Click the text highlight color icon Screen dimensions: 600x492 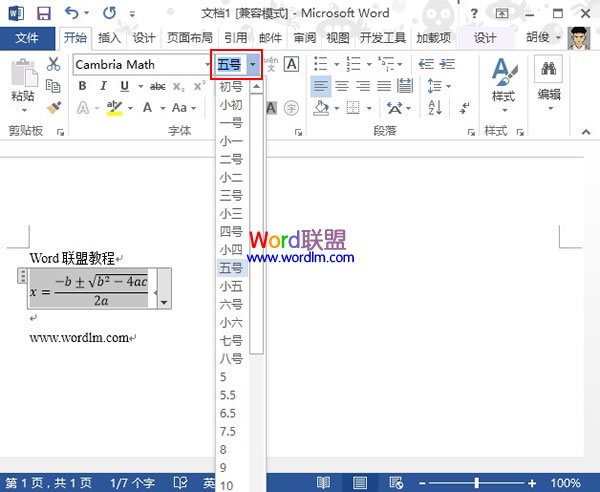pyautogui.click(x=114, y=108)
